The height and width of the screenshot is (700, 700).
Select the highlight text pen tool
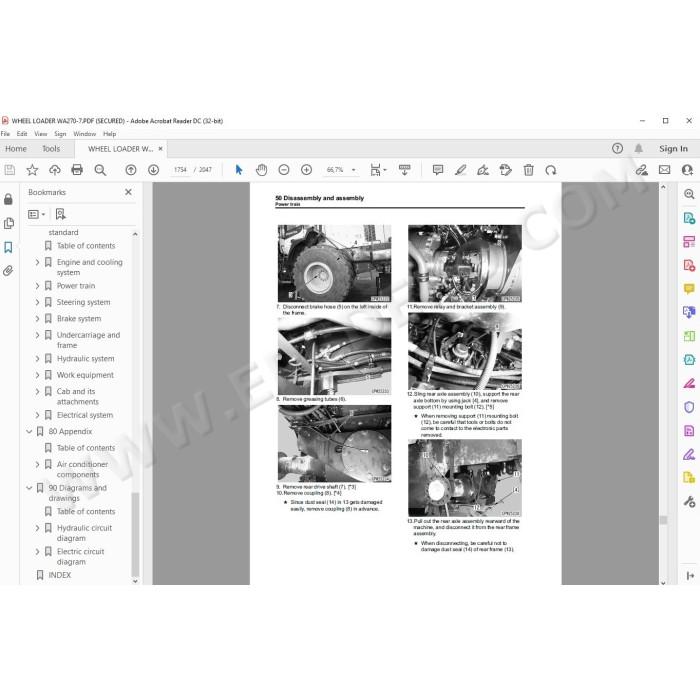(460, 170)
